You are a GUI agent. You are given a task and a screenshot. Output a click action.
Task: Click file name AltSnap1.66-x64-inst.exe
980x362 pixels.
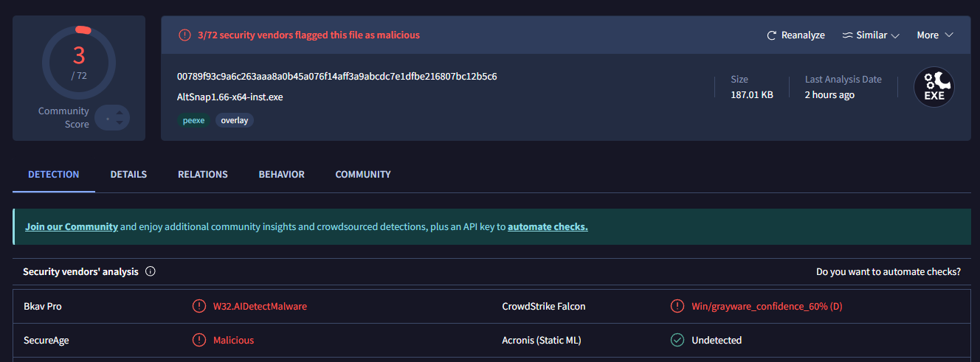coord(230,97)
